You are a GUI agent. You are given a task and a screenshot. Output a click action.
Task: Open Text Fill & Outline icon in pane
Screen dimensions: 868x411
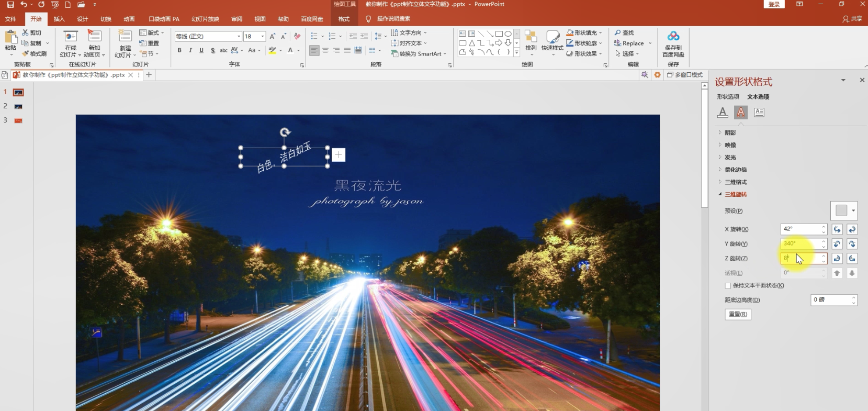pos(723,112)
